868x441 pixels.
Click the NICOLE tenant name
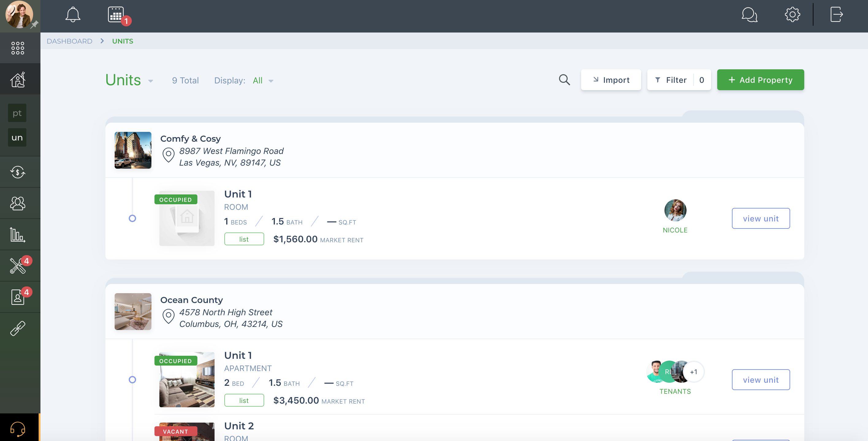point(675,230)
